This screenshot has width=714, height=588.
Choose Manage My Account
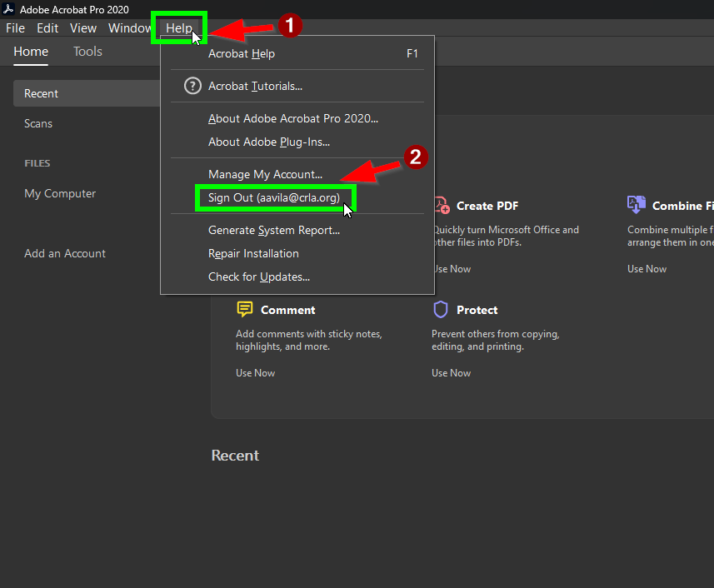tap(297, 174)
